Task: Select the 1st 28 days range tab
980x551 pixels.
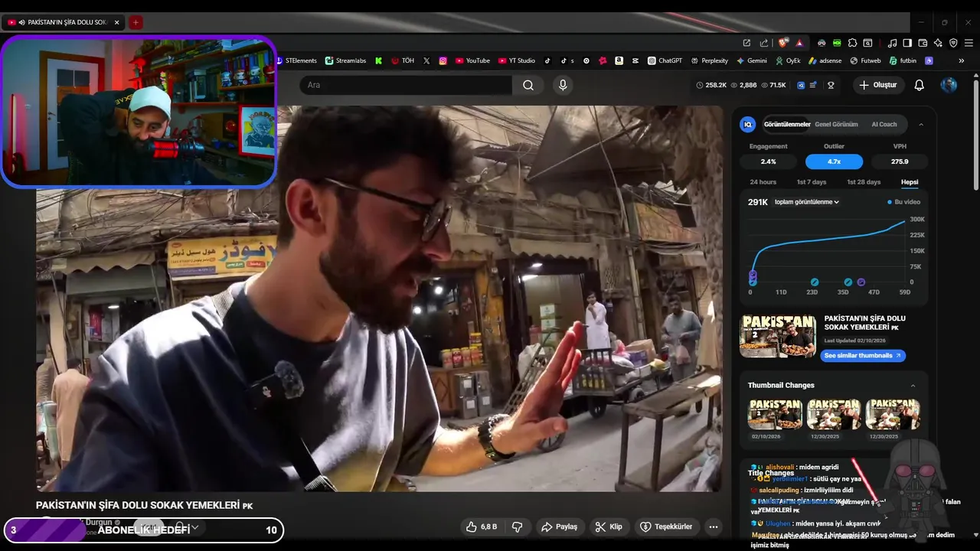Action: tap(864, 182)
